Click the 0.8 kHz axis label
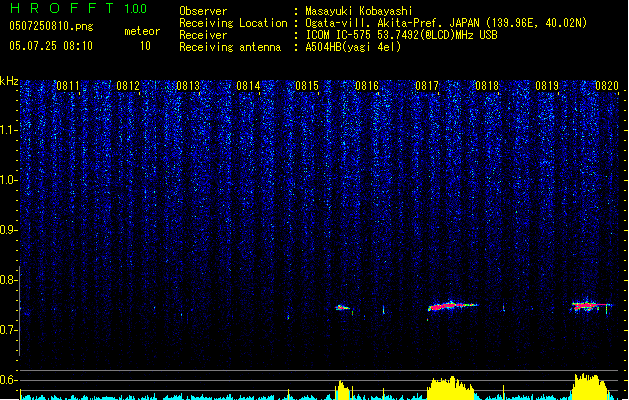 (x=8, y=280)
